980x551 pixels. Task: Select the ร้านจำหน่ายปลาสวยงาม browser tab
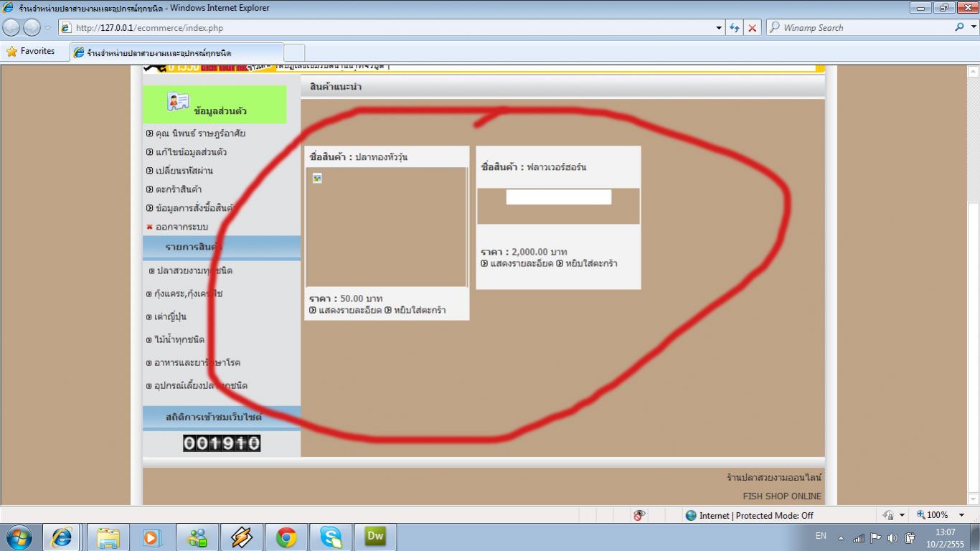[x=176, y=52]
